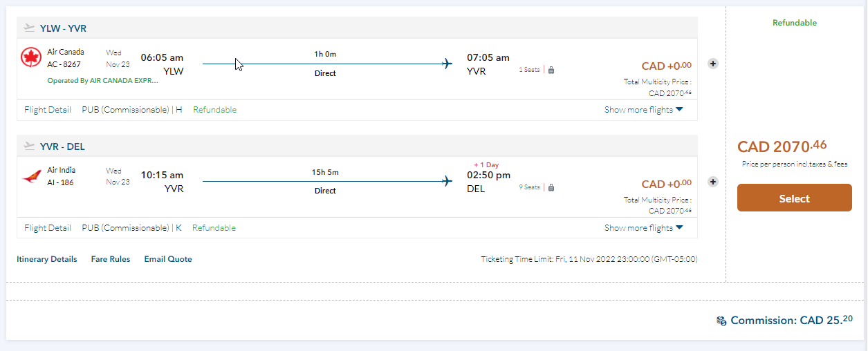Click the seat lock icon on the Air India flight
Screen dimensions: 868x351
(x=551, y=187)
